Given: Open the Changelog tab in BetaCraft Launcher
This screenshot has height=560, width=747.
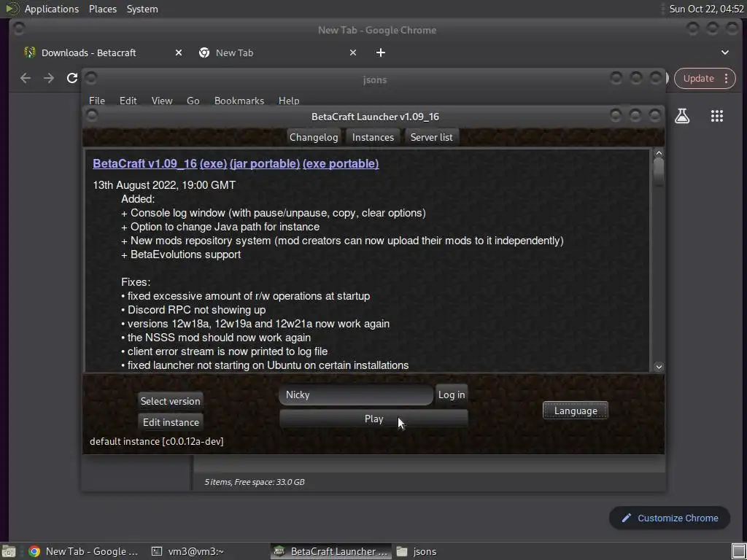Looking at the screenshot, I should (x=314, y=137).
